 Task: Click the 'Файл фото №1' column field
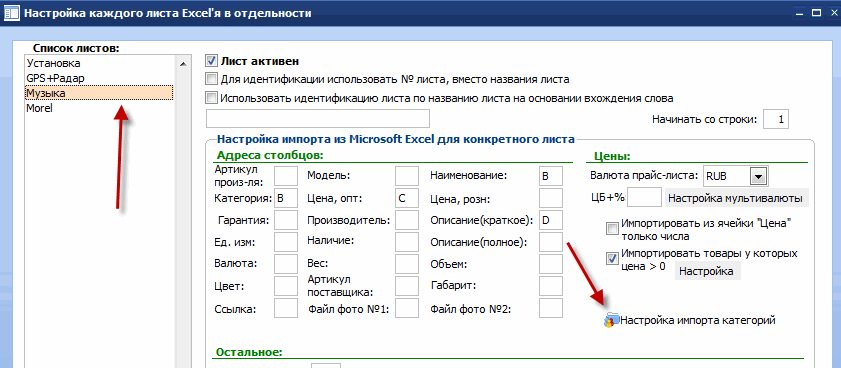pyautogui.click(x=407, y=308)
